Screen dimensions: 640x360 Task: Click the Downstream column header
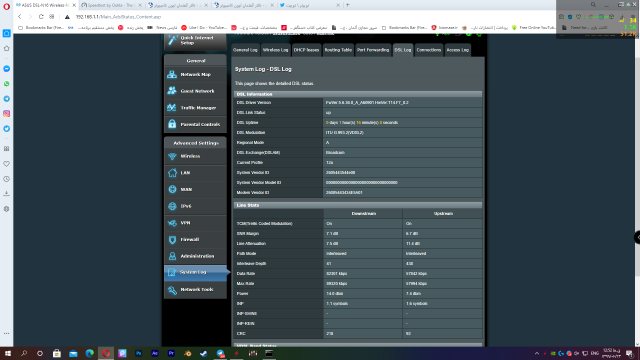(363, 213)
